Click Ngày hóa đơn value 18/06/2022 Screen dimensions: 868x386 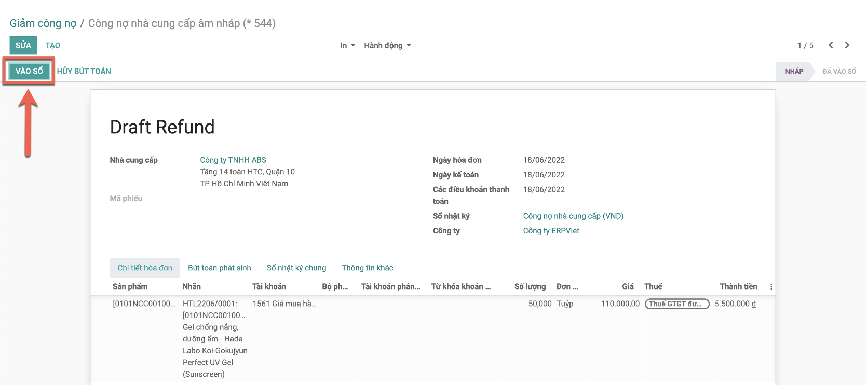point(544,160)
